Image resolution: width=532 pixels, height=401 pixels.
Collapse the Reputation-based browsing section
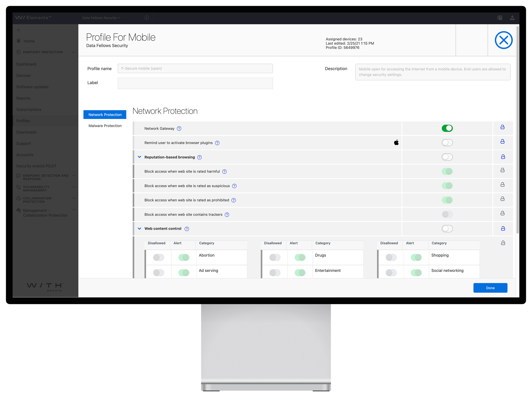(140, 157)
